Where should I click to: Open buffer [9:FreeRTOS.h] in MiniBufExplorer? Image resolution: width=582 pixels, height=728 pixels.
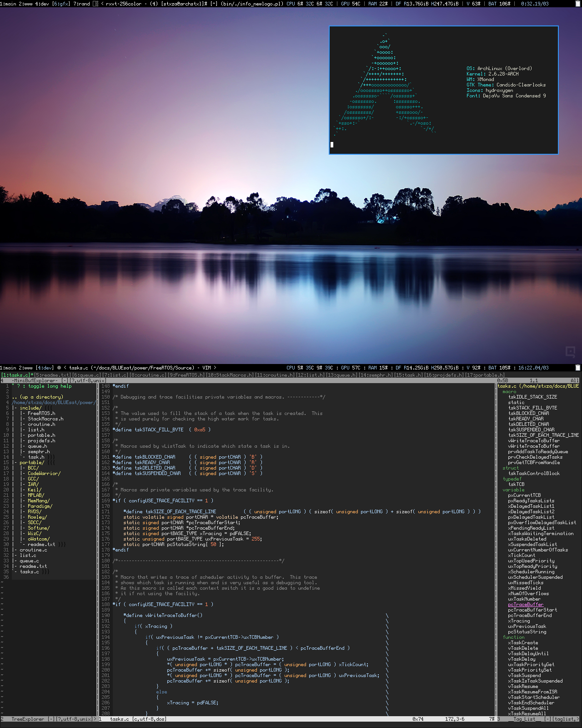pyautogui.click(x=186, y=375)
